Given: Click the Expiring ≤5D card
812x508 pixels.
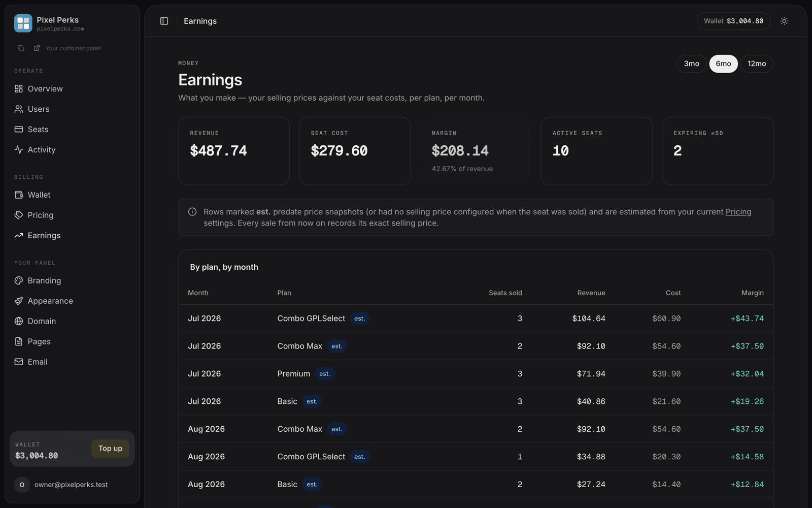Looking at the screenshot, I should coord(717,151).
